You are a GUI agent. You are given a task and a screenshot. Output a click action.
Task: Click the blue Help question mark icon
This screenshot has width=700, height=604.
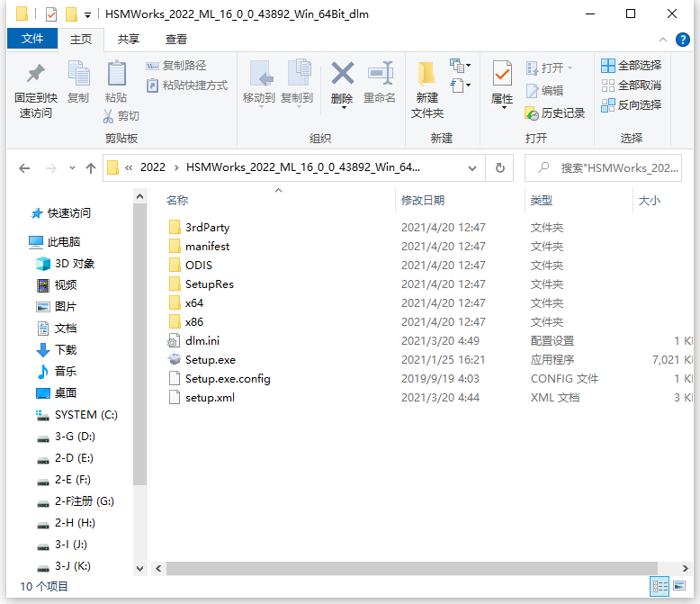coord(682,40)
